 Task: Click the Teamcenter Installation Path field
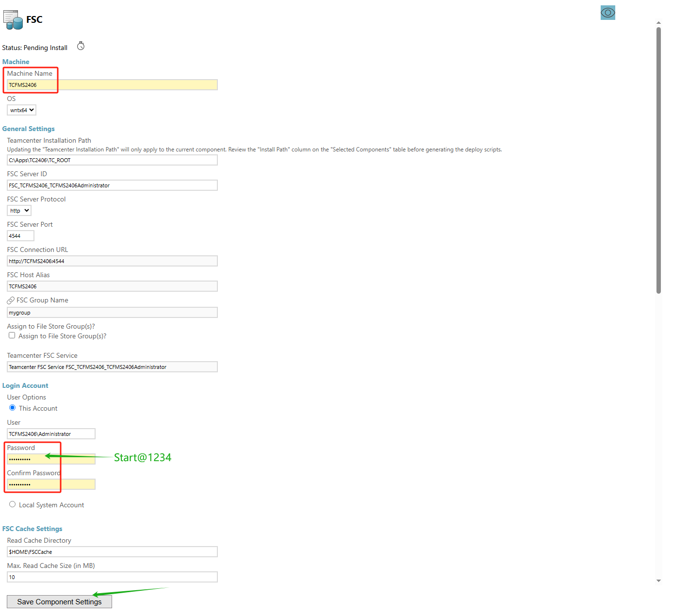113,160
